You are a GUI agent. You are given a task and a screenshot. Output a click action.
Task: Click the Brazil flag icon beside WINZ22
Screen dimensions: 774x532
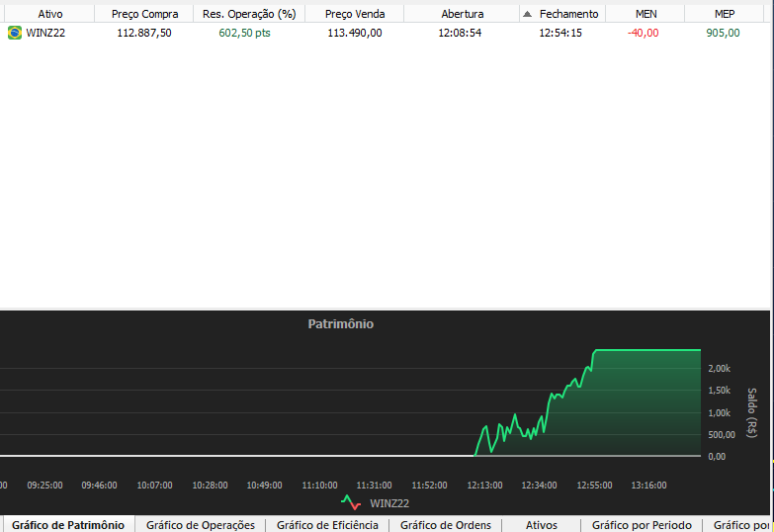click(15, 33)
